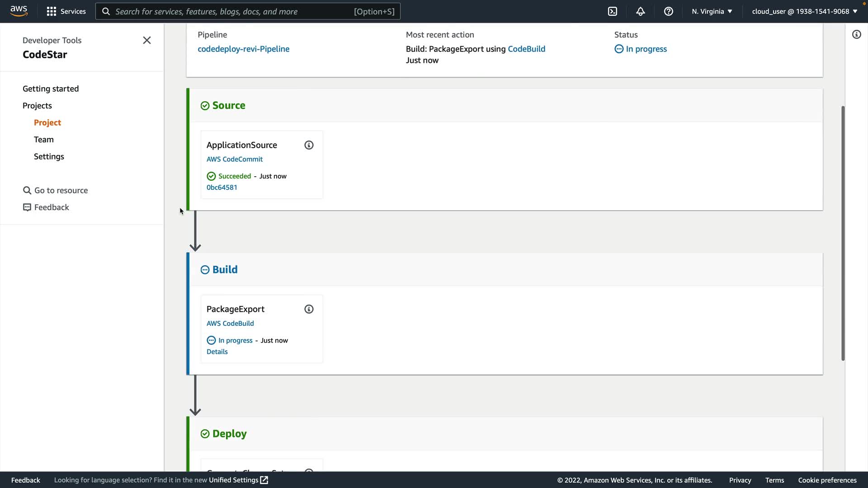Select Getting started in sidebar
The width and height of the screenshot is (868, 488).
pos(51,89)
